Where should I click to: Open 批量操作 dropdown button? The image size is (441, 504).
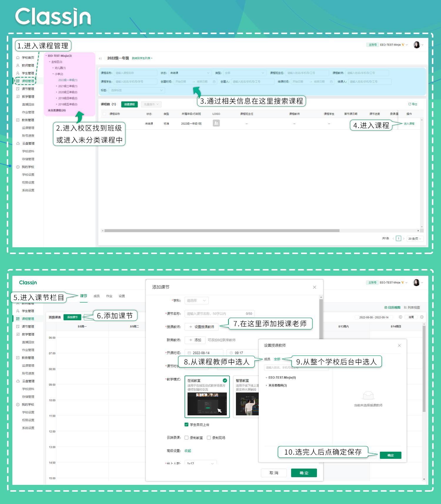pyautogui.click(x=151, y=104)
